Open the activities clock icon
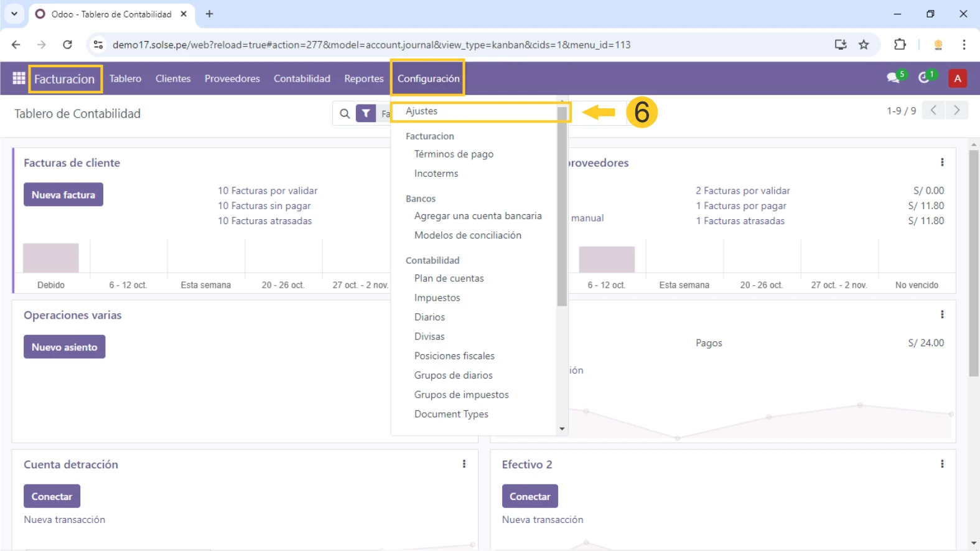The image size is (980, 551). point(925,78)
